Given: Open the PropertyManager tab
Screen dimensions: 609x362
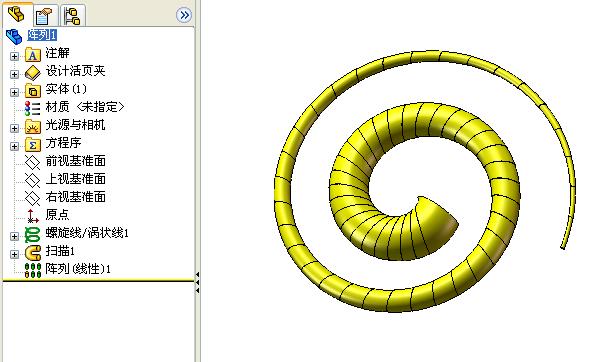Looking at the screenshot, I should tap(44, 16).
